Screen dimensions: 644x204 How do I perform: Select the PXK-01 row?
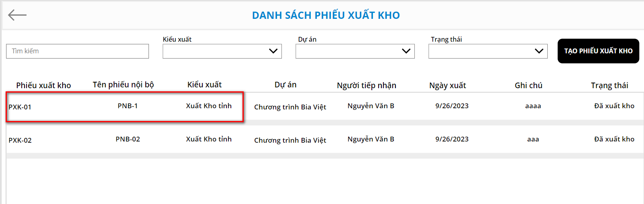(20, 107)
